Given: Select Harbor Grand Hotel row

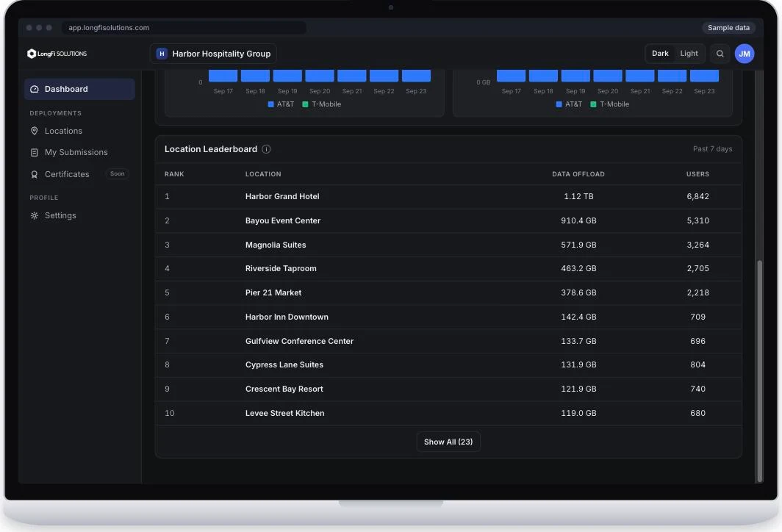Looking at the screenshot, I should (x=448, y=196).
